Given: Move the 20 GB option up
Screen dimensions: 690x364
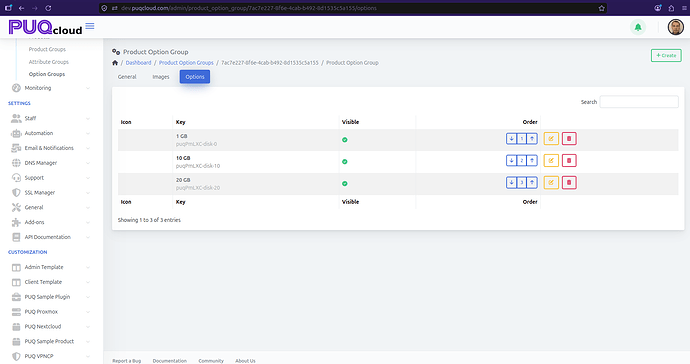Looking at the screenshot, I should (x=532, y=182).
